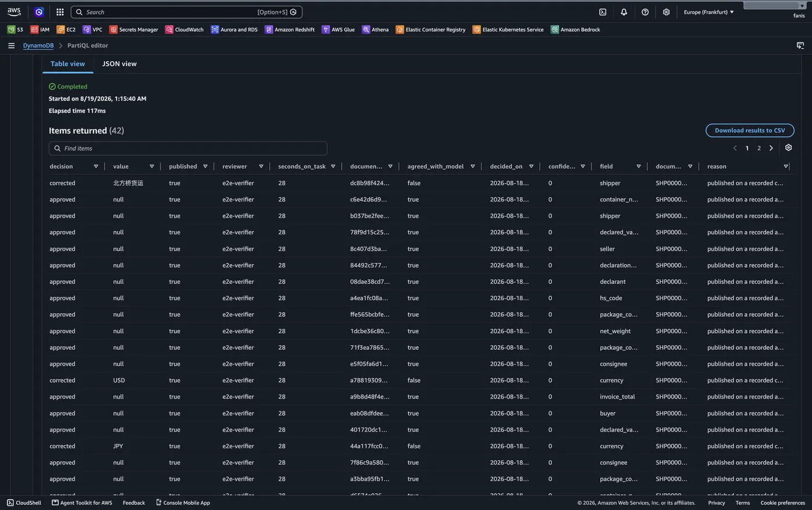Open Aurora and RDS shortcut
The width and height of the screenshot is (812, 510).
tap(234, 30)
